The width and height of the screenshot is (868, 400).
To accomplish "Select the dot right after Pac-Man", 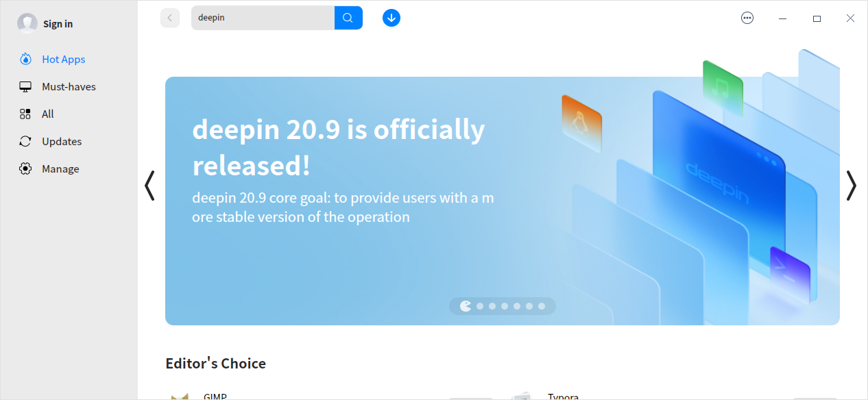I will (480, 306).
